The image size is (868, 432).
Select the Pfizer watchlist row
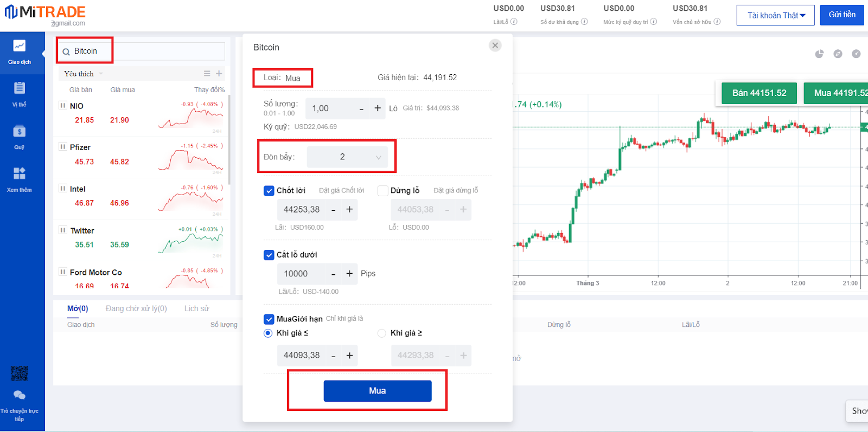click(x=141, y=157)
